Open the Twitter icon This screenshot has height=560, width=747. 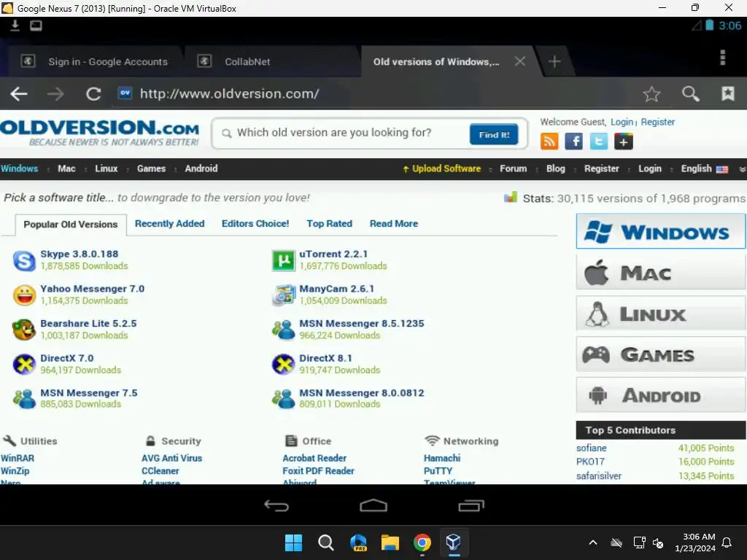598,141
